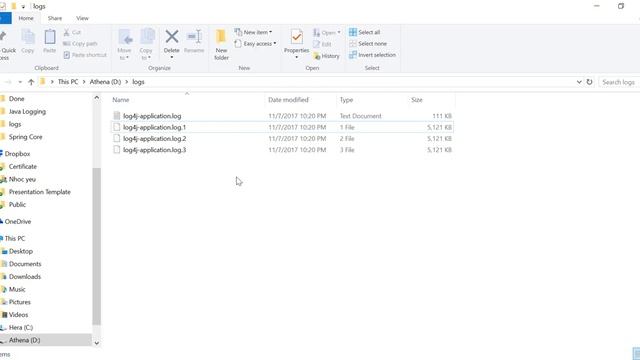Click the Paste icon
640x360 pixels.
coord(50,37)
